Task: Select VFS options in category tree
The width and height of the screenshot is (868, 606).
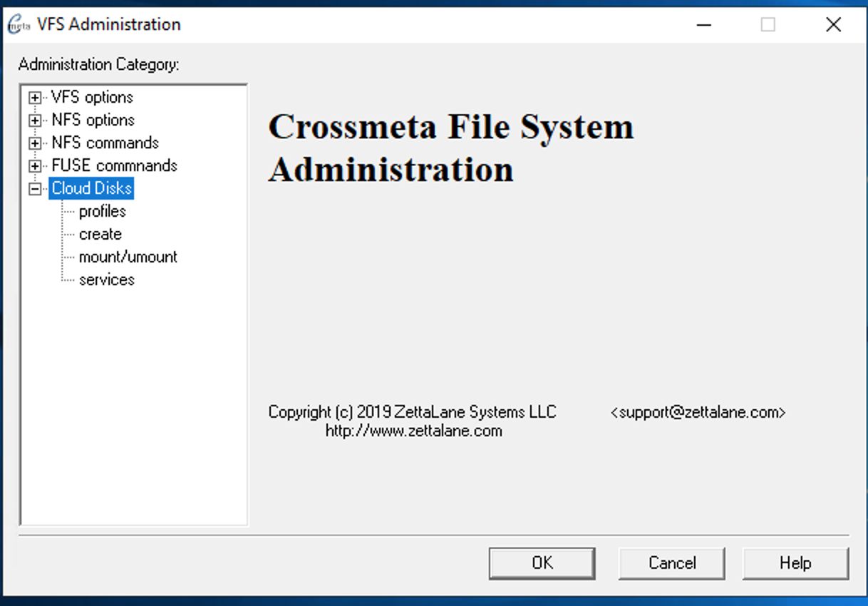Action: click(92, 98)
